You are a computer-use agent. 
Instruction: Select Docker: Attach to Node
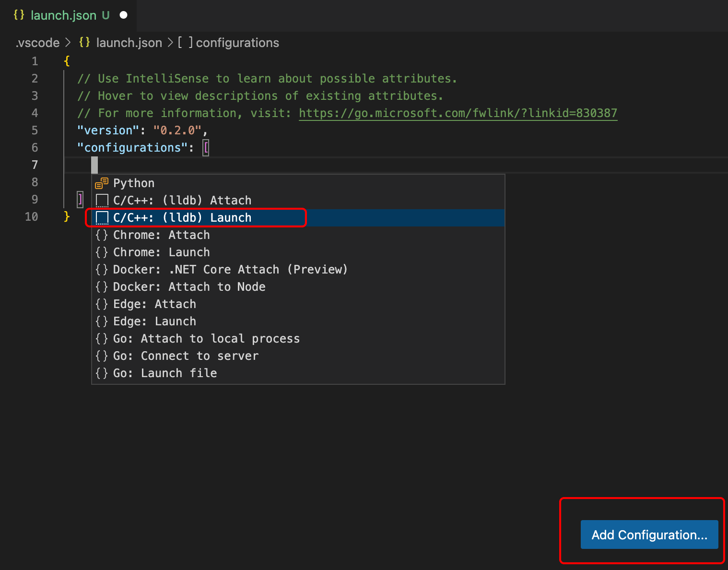pos(298,287)
